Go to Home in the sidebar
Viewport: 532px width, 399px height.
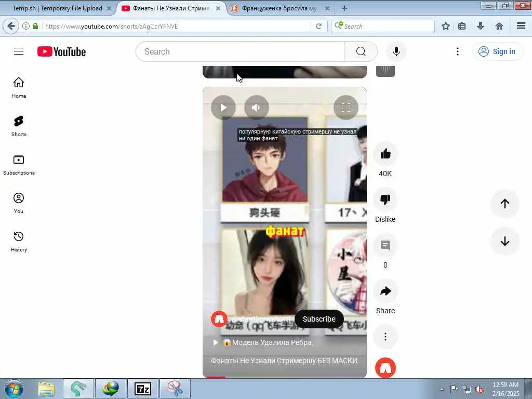pyautogui.click(x=19, y=87)
